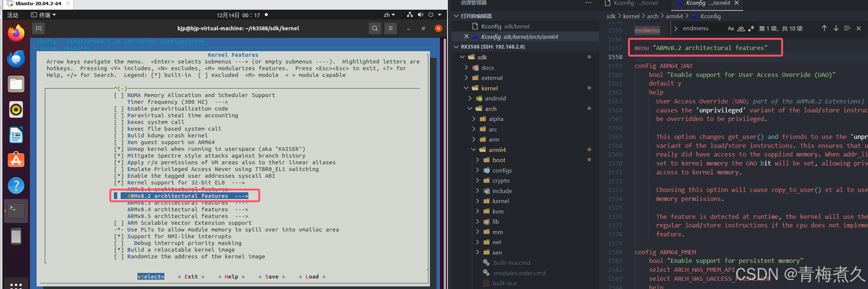Open the 终端 application menu in top bar

coord(44,15)
